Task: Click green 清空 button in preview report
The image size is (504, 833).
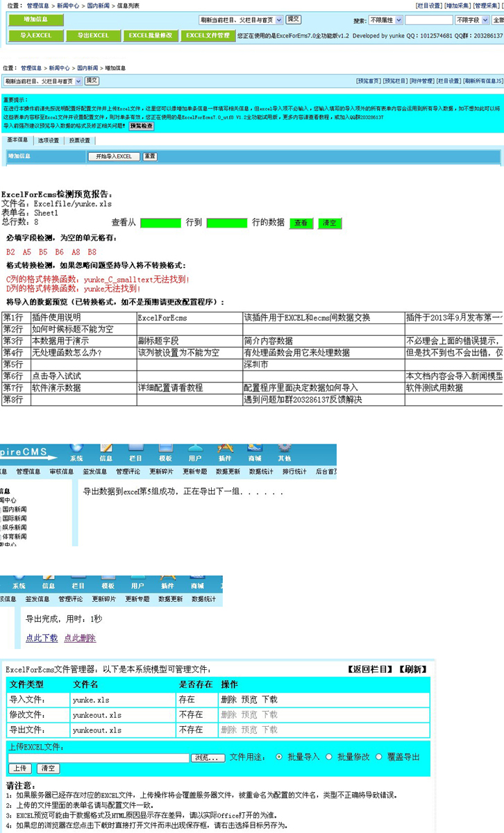Action: click(330, 223)
